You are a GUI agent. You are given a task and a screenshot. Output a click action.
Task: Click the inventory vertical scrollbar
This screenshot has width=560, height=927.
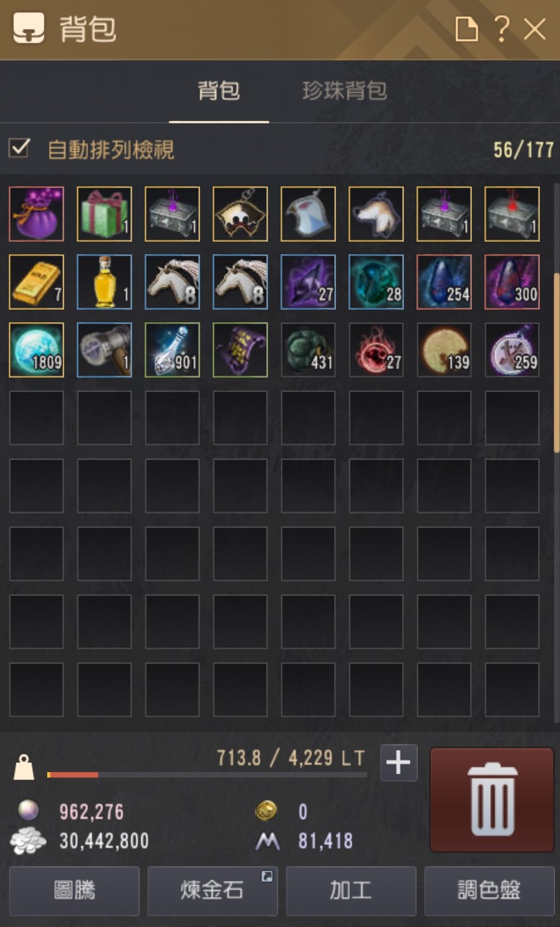click(x=556, y=362)
